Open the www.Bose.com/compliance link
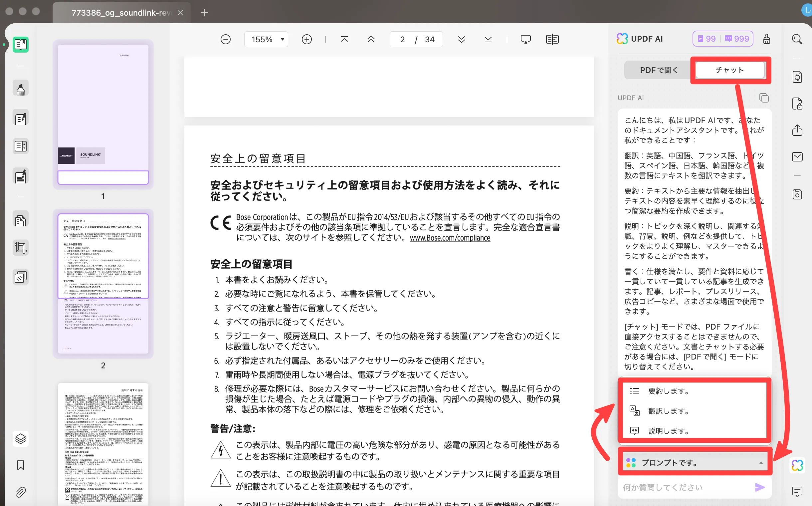Image resolution: width=812 pixels, height=506 pixels. pos(450,238)
